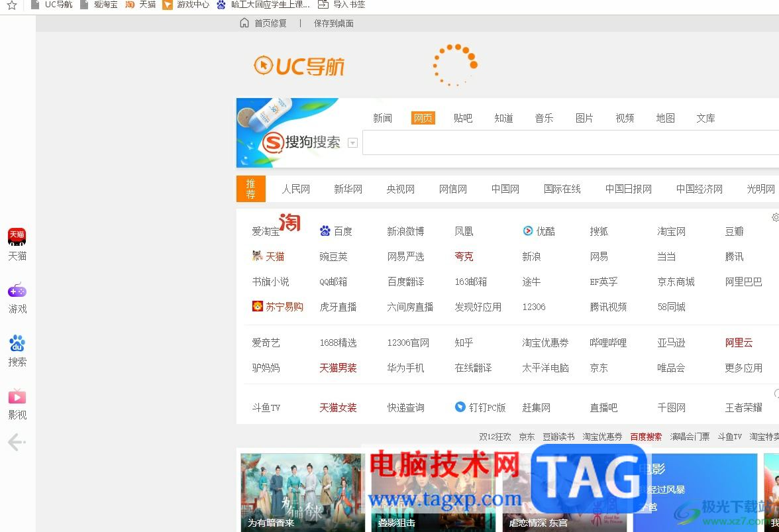The width and height of the screenshot is (779, 532).
Task: Click 双12狂欢 hot search link
Action: (495, 437)
